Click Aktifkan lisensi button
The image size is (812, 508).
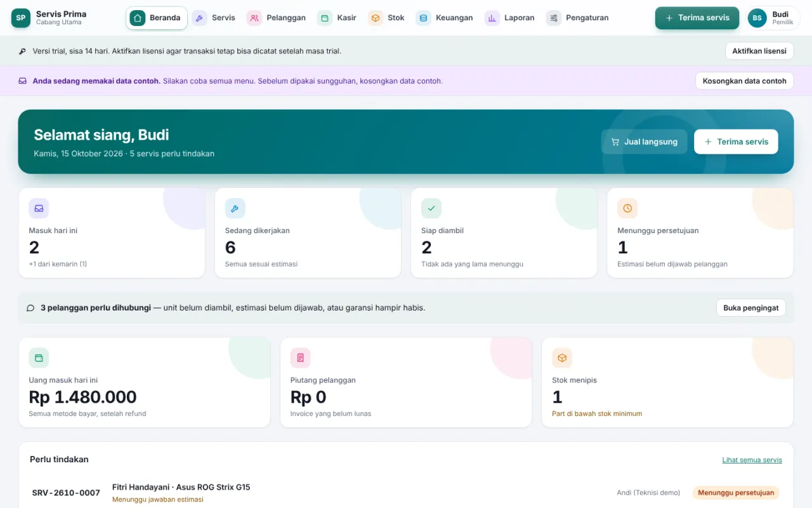coord(759,51)
